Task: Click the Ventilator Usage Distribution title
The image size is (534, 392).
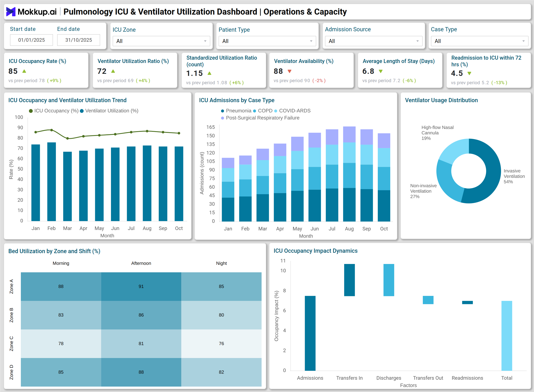Action: [441, 100]
